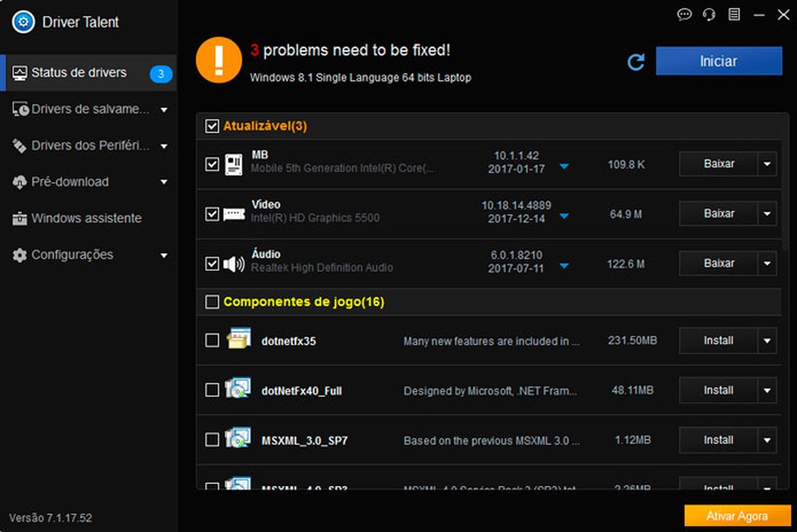Click the headset support icon at top
797x532 pixels.
point(709,14)
